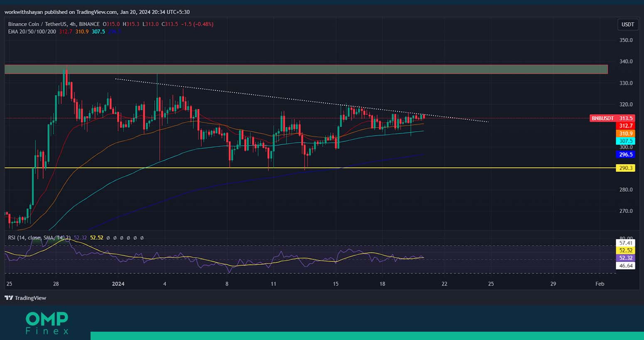The height and width of the screenshot is (340, 644).
Task: Click the 320.0 price axis label
Action: [x=626, y=105]
